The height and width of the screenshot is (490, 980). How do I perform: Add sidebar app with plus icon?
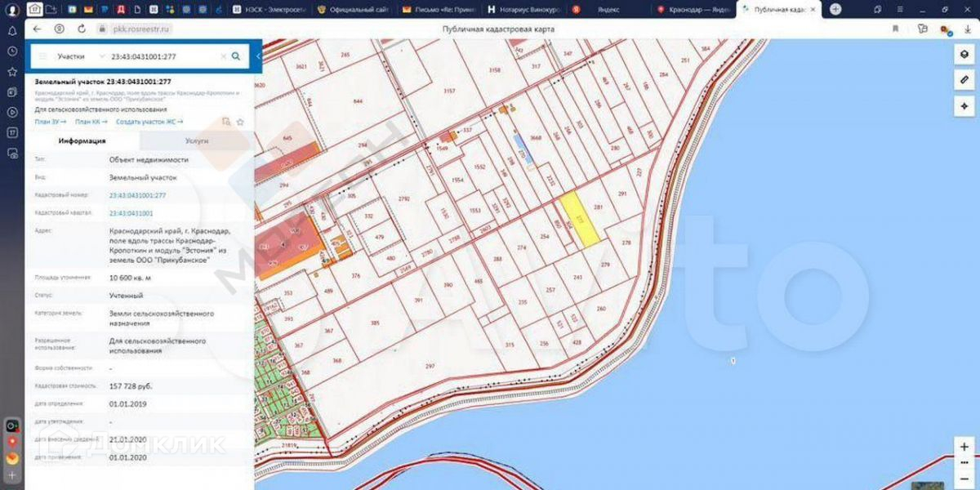tap(12, 474)
